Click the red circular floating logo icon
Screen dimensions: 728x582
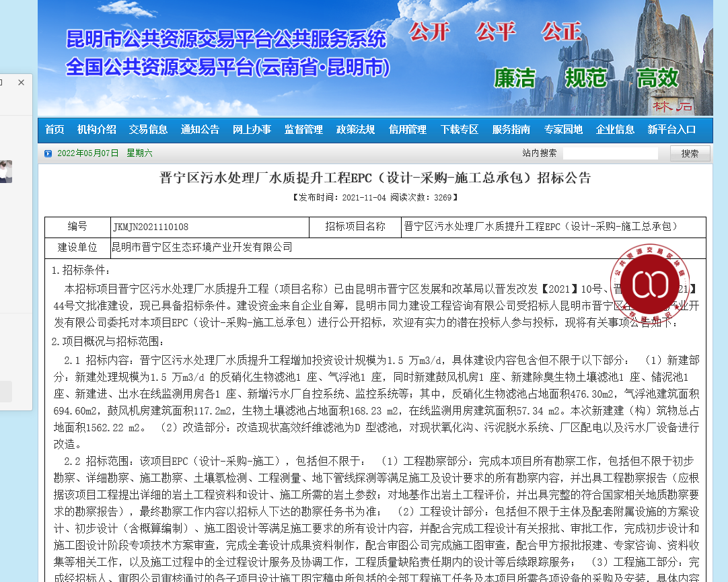tap(649, 284)
